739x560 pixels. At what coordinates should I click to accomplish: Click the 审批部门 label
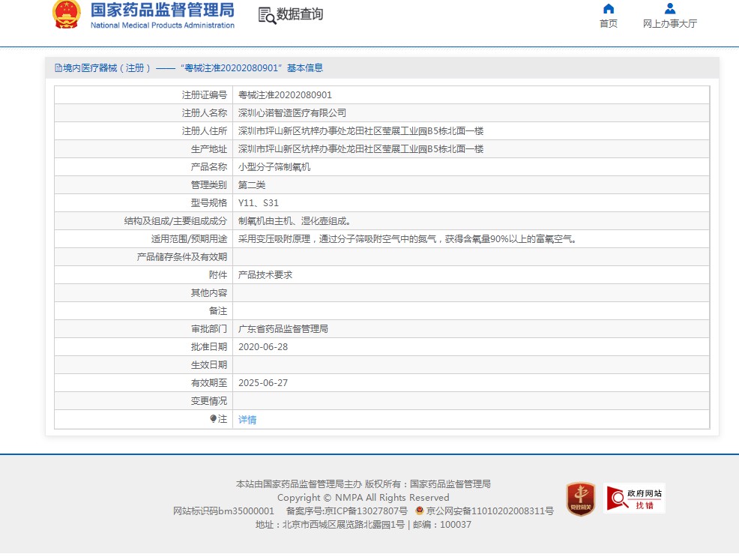coord(209,329)
